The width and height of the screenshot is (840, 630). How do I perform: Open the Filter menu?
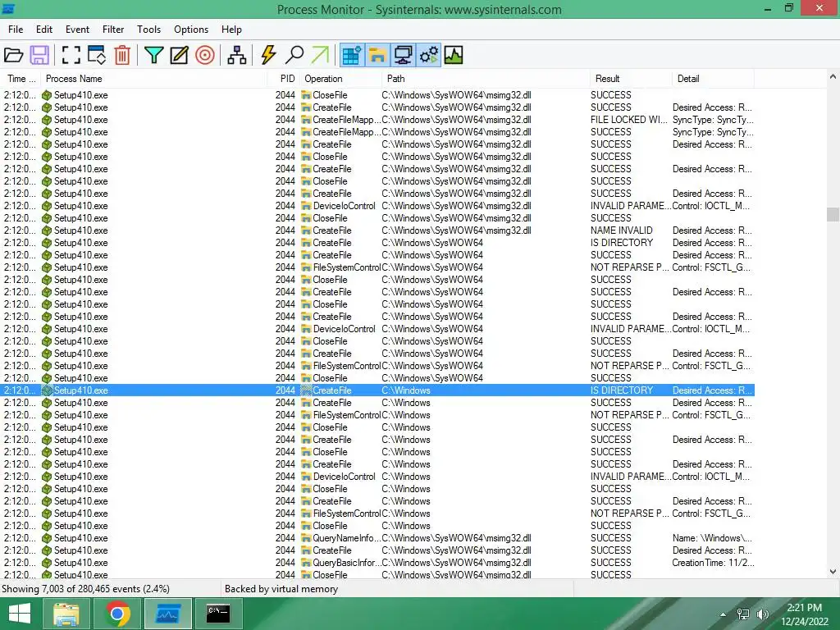[113, 30]
